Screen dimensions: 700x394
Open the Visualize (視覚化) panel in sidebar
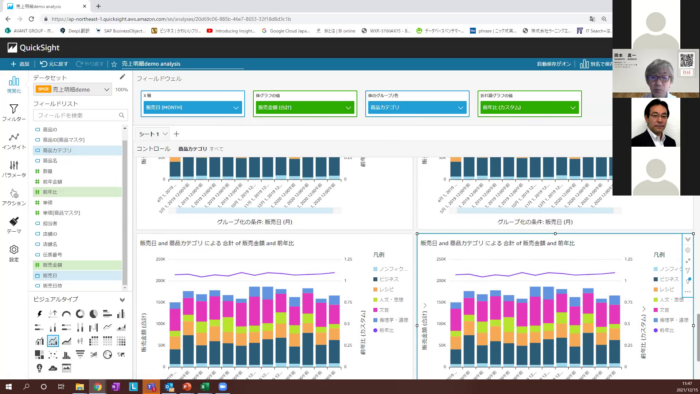tap(14, 84)
